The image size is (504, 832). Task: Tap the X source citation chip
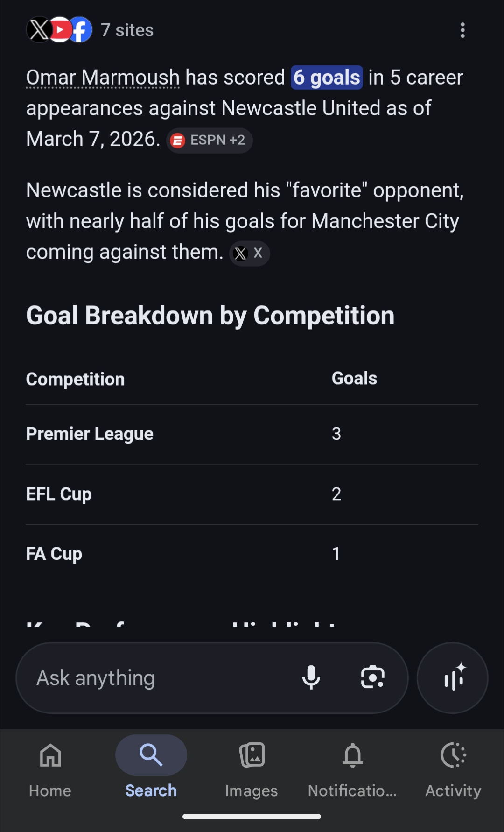pyautogui.click(x=249, y=254)
